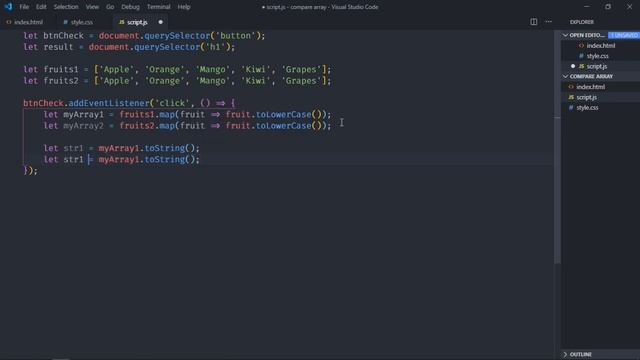Image resolution: width=640 pixels, height=360 pixels.
Task: Click the HTML file icon beside index.html tab
Action: click(9, 22)
